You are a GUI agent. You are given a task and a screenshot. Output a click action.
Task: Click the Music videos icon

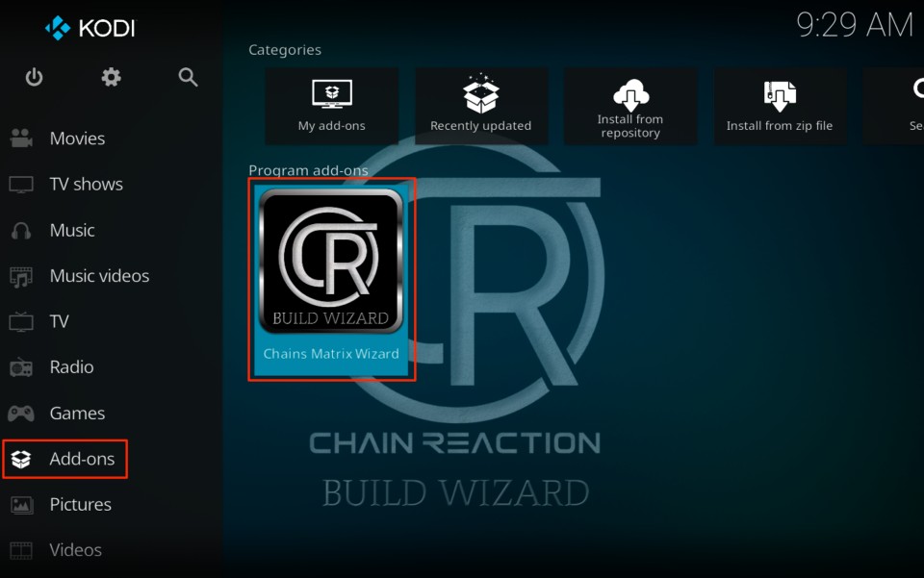click(x=21, y=276)
